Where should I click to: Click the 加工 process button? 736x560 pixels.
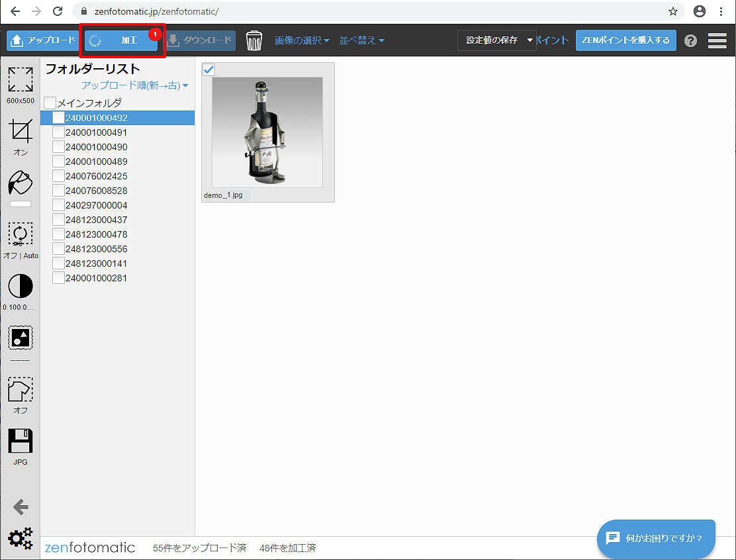click(x=121, y=40)
